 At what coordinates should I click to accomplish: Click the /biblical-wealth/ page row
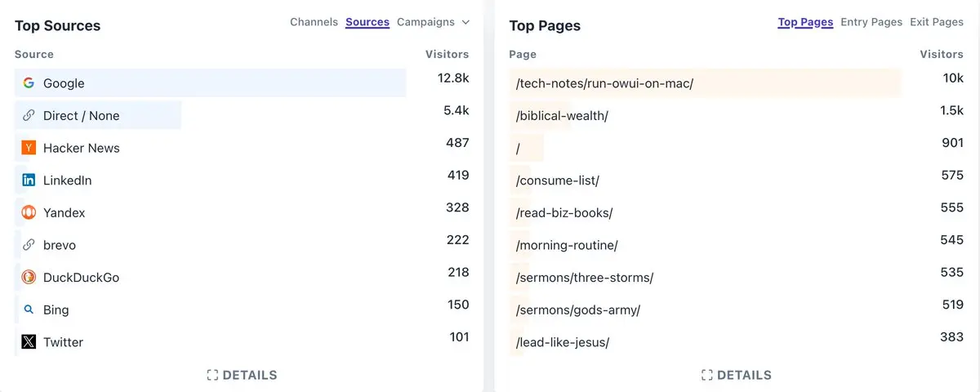click(562, 116)
